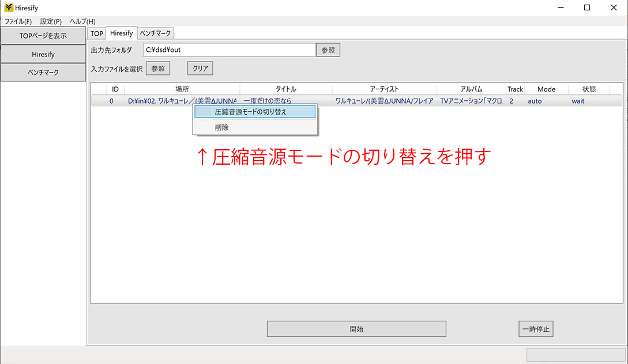Switch to the TOP tab
The height and width of the screenshot is (364, 628).
click(96, 33)
